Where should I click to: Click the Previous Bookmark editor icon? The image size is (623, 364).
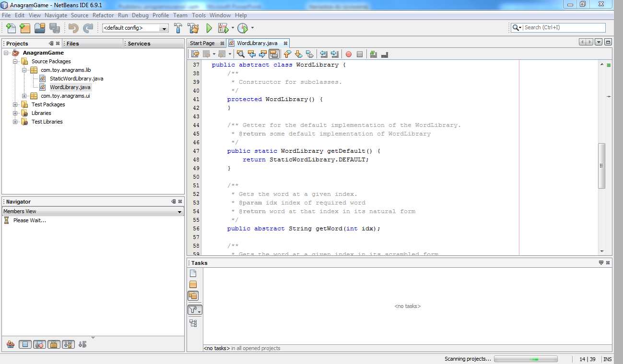[x=288, y=54]
